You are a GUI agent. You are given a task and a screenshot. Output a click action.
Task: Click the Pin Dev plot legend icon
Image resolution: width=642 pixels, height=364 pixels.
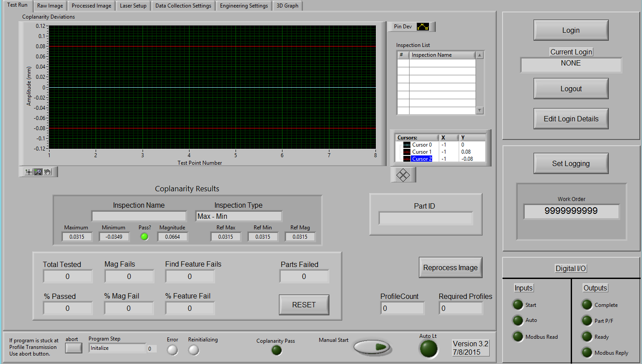click(x=423, y=27)
